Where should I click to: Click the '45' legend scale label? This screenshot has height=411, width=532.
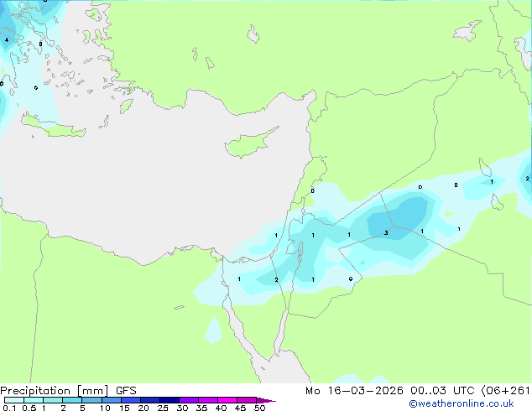pos(240,408)
